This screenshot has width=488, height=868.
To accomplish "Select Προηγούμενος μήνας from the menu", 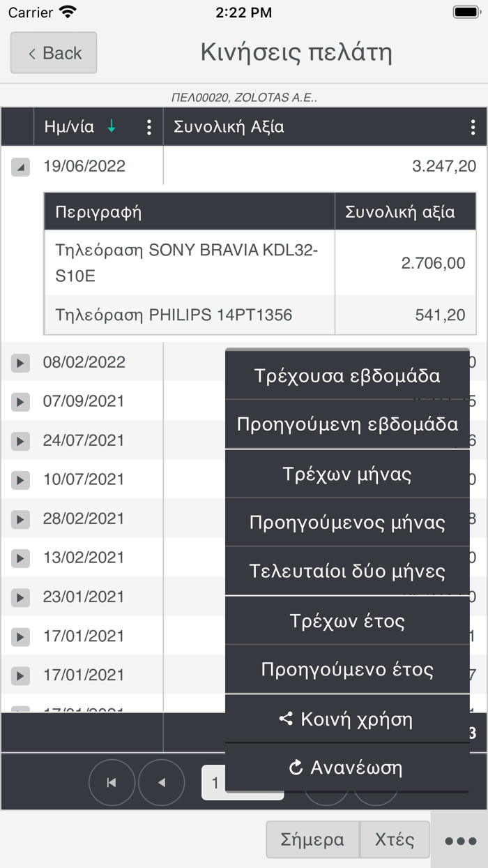I will [346, 522].
